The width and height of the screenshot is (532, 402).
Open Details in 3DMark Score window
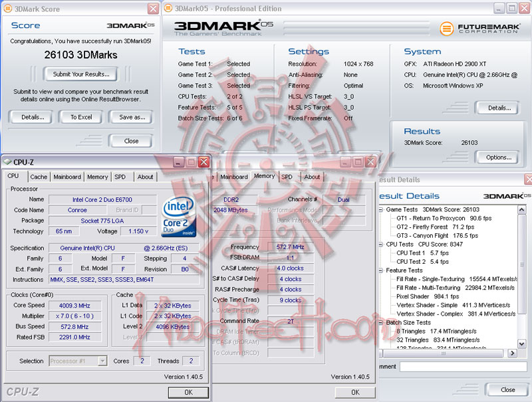pyautogui.click(x=33, y=118)
